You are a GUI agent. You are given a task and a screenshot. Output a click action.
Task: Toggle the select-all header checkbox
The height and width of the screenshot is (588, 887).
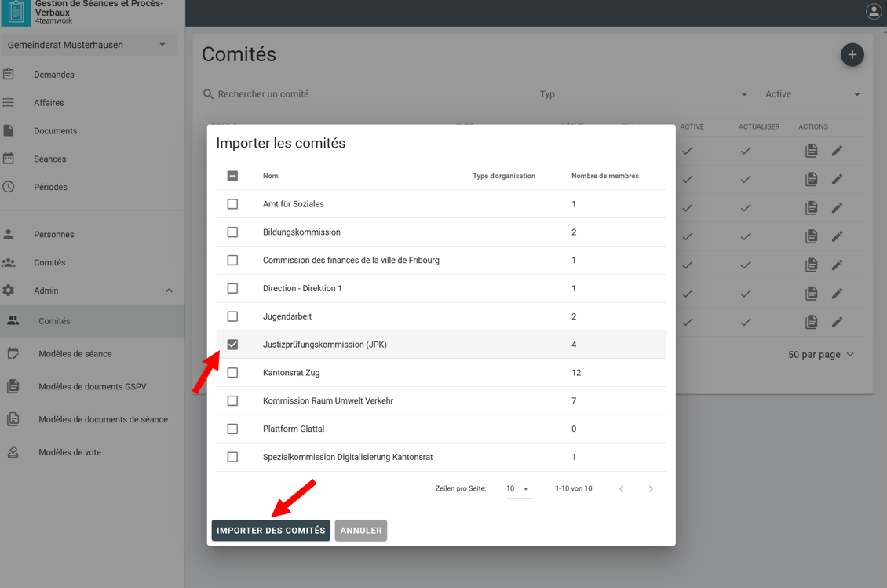[x=232, y=176]
